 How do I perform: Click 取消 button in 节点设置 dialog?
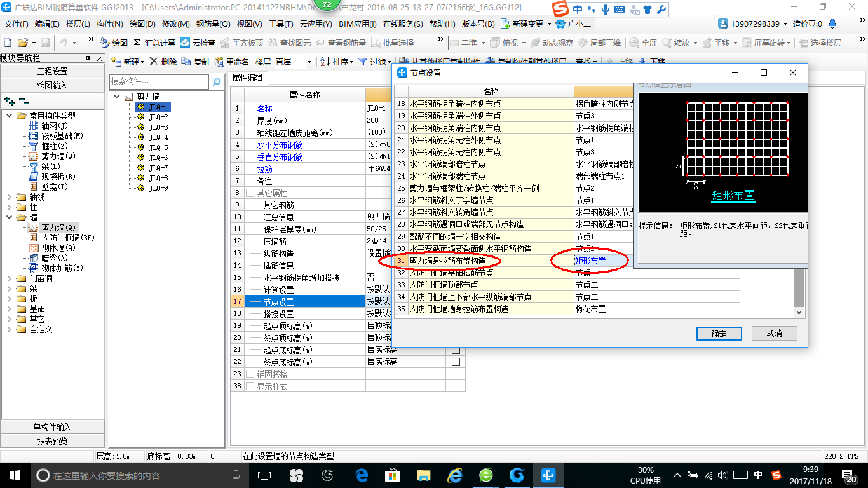click(x=774, y=333)
